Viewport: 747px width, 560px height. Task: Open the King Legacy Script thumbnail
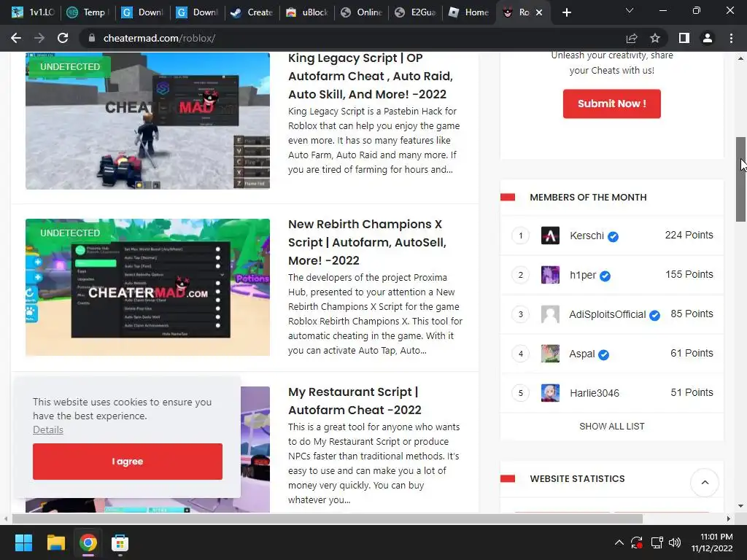147,121
